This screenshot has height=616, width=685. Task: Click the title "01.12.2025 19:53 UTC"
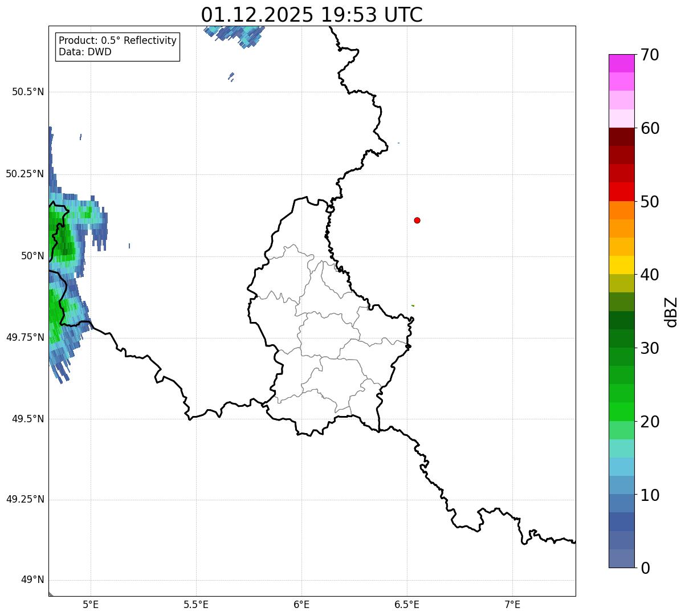312,15
